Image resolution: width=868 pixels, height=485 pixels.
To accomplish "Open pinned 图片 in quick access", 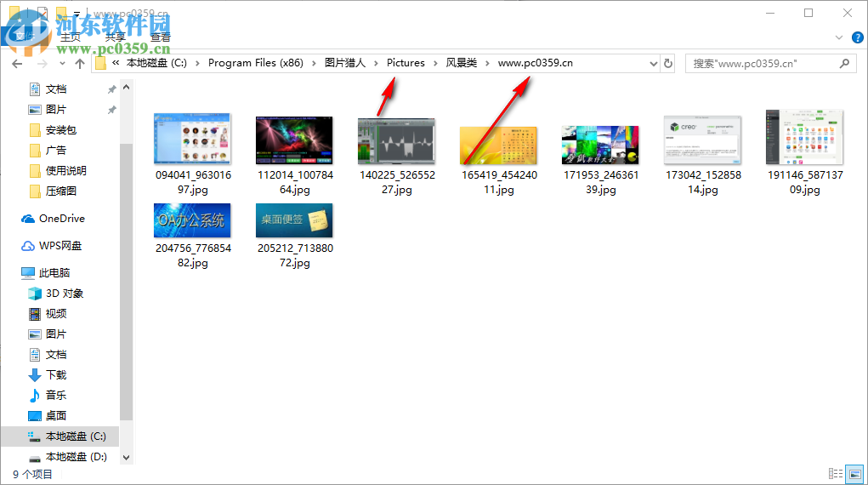I will pos(56,110).
